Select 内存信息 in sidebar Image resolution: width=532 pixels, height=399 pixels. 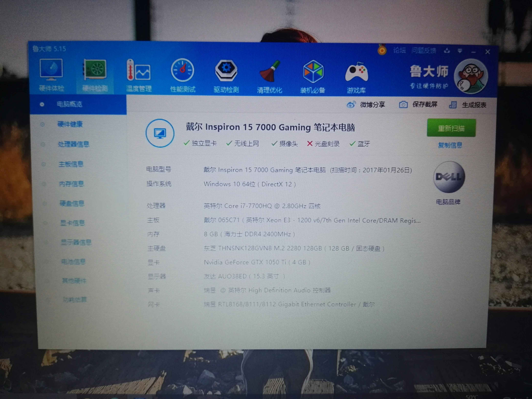pyautogui.click(x=71, y=184)
